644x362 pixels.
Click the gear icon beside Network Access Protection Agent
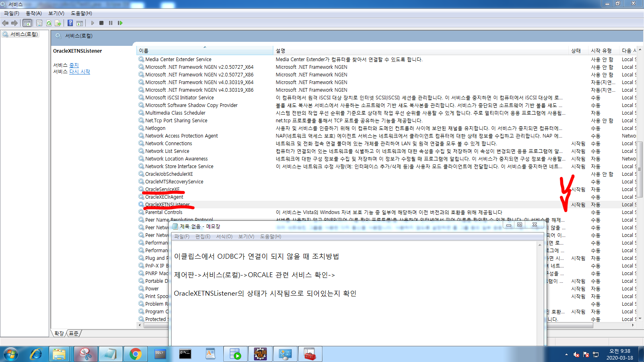click(x=141, y=136)
